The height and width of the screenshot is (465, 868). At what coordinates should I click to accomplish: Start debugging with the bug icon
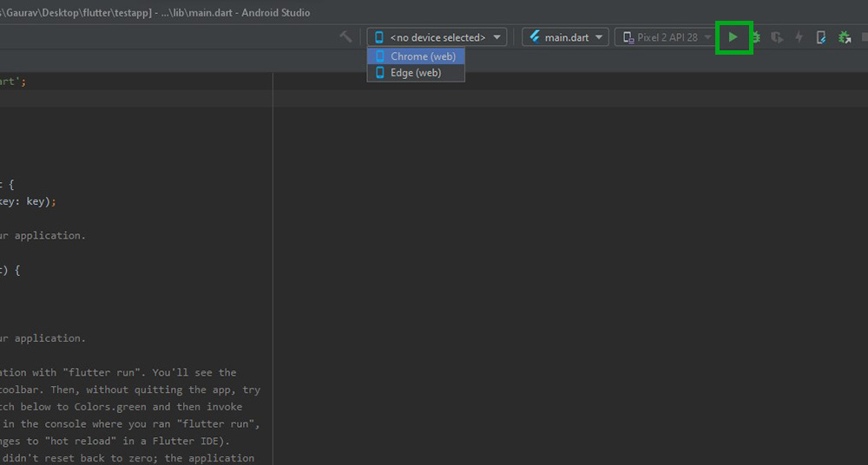[x=756, y=37]
